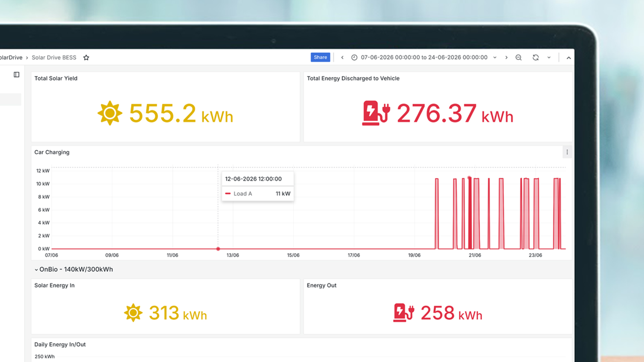Star the Solar Drive BESS dashboard

point(86,58)
